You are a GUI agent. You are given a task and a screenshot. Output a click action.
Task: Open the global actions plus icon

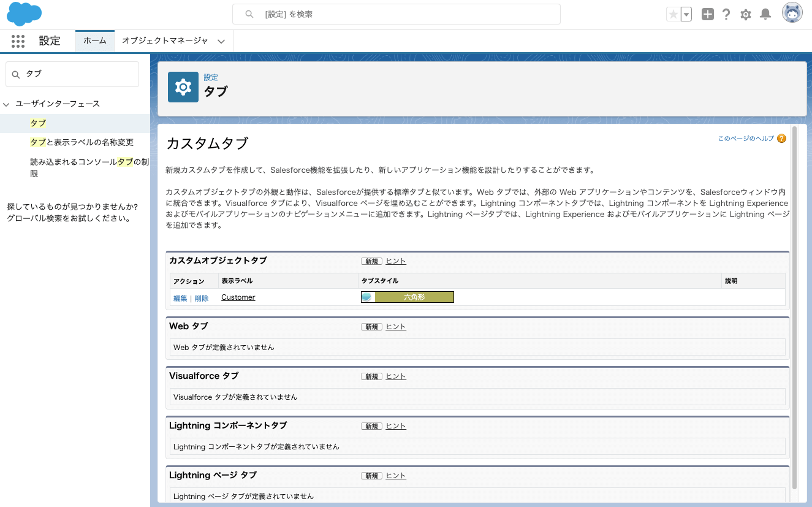point(708,14)
